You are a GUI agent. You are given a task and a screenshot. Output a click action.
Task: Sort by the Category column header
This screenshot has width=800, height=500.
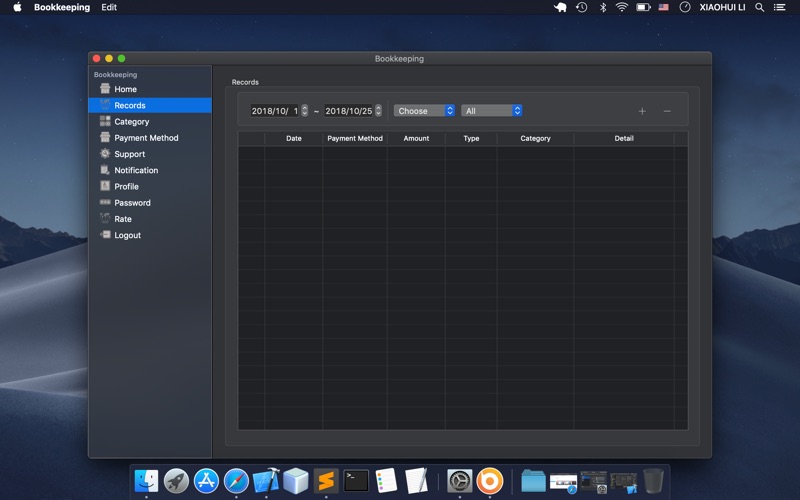[x=535, y=138]
